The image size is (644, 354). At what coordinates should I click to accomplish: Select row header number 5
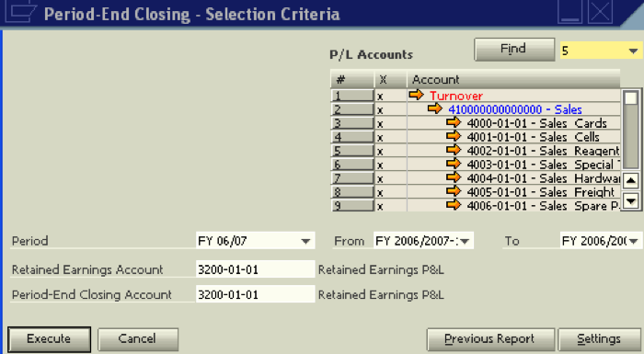point(352,151)
